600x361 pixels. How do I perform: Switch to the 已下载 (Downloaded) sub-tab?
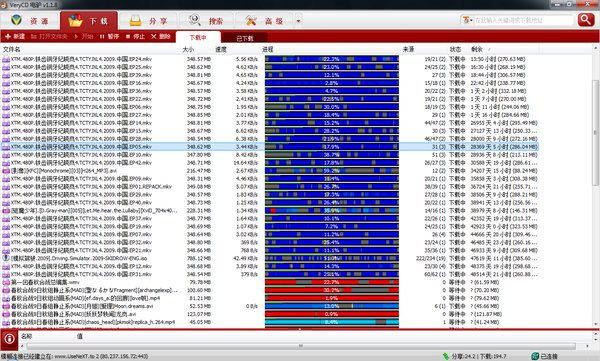pyautogui.click(x=245, y=38)
